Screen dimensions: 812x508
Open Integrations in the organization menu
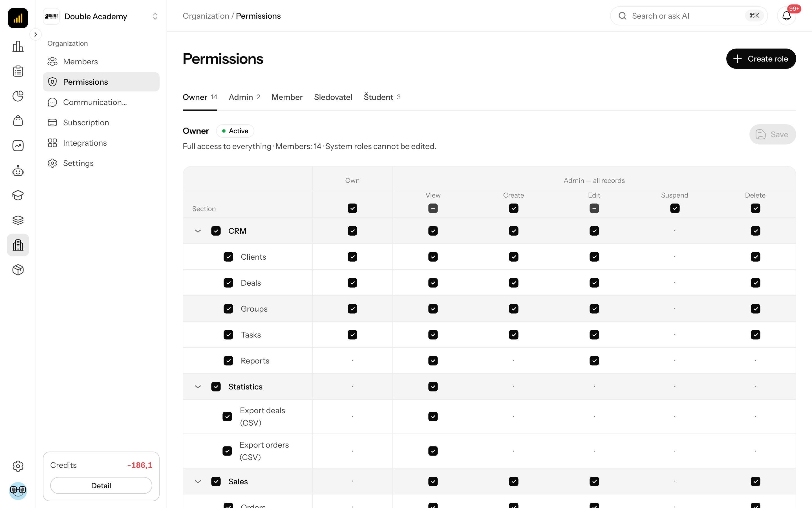point(101,143)
